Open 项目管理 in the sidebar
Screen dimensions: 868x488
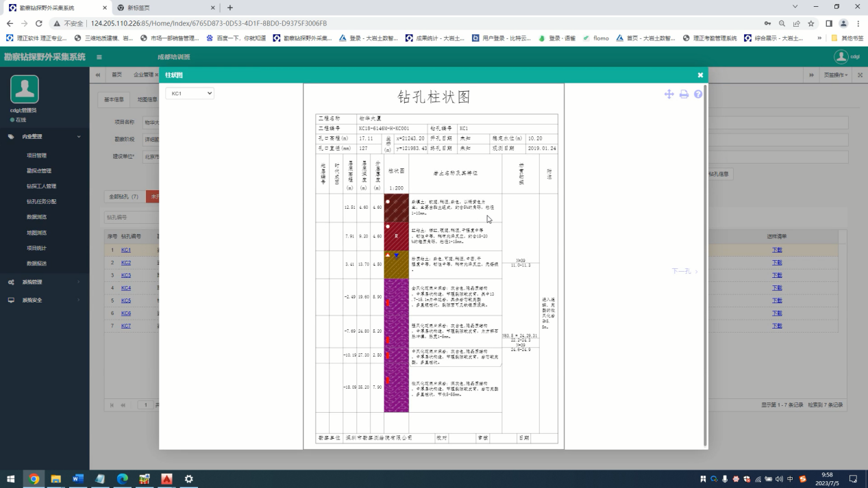click(x=36, y=156)
